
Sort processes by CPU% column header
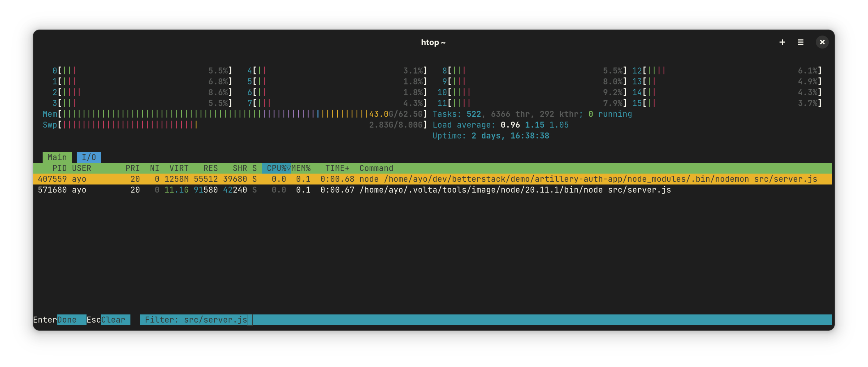point(276,168)
